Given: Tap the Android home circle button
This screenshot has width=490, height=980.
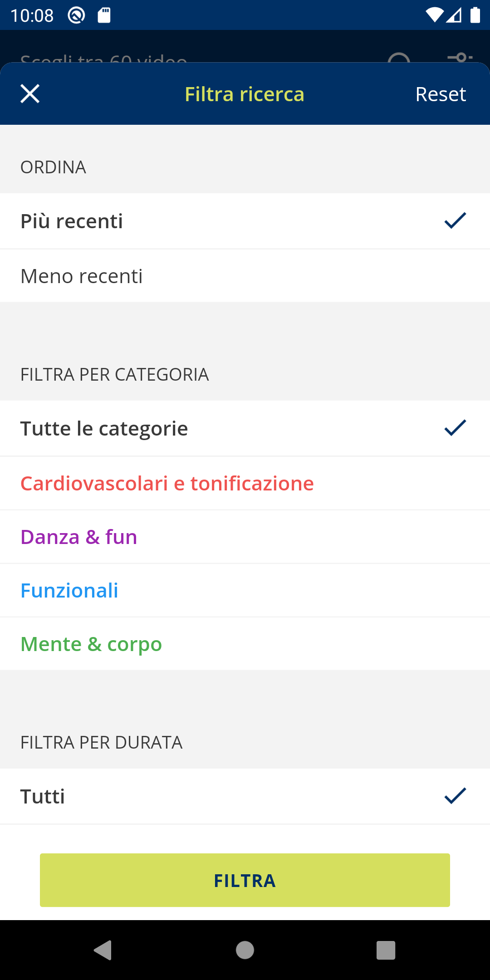Looking at the screenshot, I should click(x=245, y=950).
